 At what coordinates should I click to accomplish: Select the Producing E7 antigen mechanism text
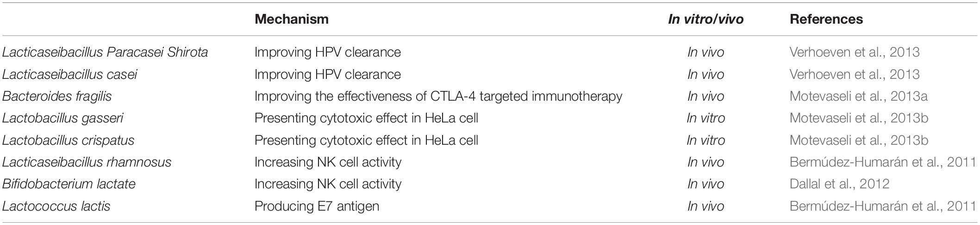317,206
